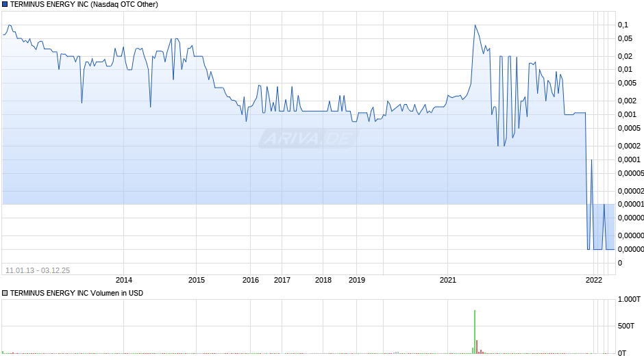The width and height of the screenshot is (644, 360).
Task: Click the 2016 year label on the x-axis
Action: 251,280
